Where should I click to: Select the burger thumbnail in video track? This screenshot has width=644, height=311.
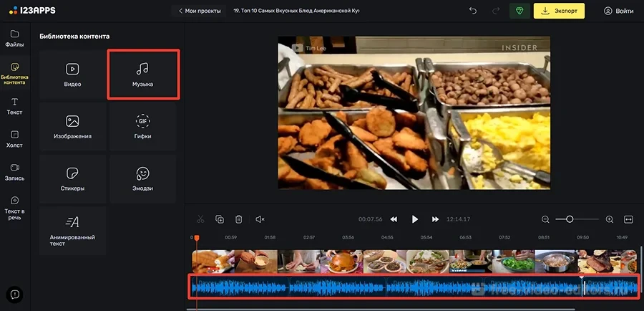coord(342,262)
